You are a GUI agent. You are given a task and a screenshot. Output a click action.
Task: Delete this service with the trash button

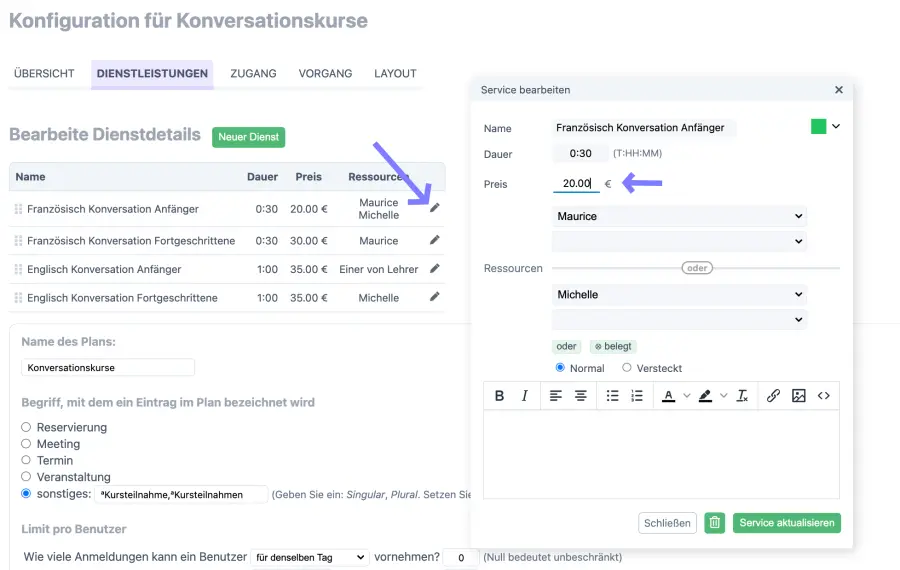tap(715, 523)
